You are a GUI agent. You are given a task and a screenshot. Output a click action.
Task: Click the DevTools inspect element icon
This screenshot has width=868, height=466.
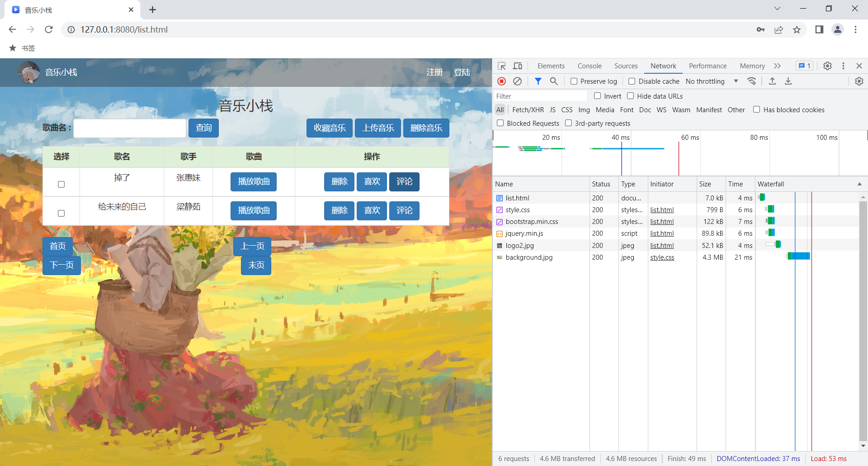[x=501, y=66]
